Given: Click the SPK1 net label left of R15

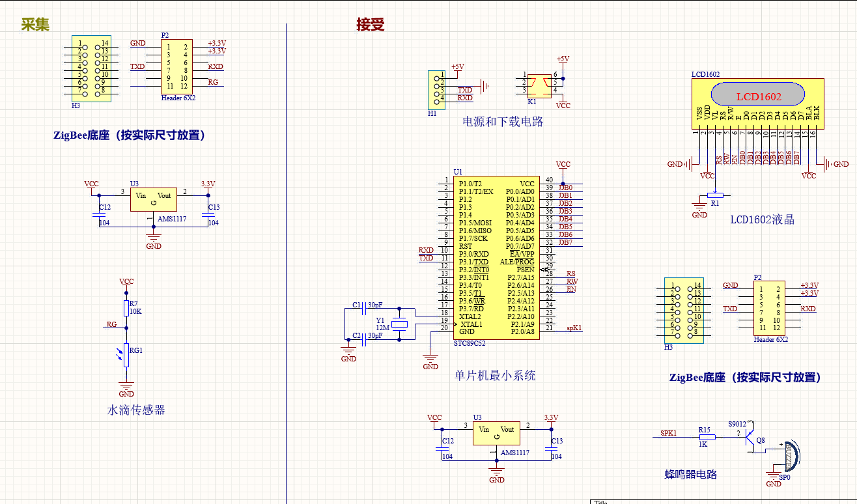Looking at the screenshot, I should (x=669, y=433).
